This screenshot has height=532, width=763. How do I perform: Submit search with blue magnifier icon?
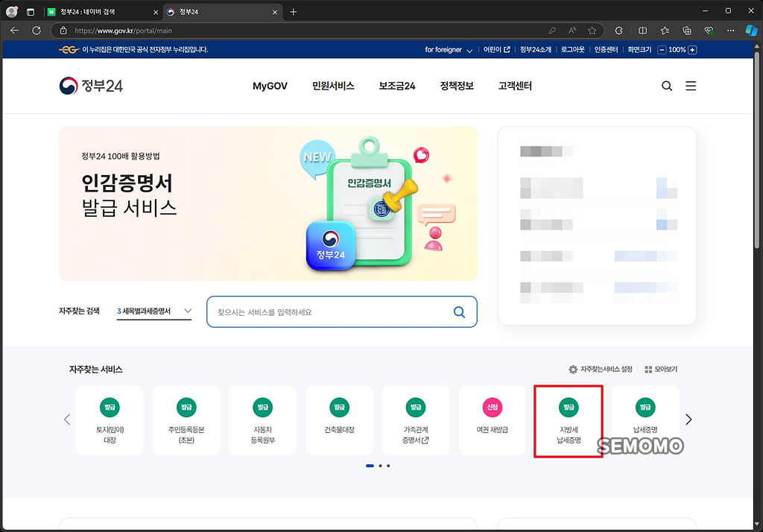(x=459, y=312)
